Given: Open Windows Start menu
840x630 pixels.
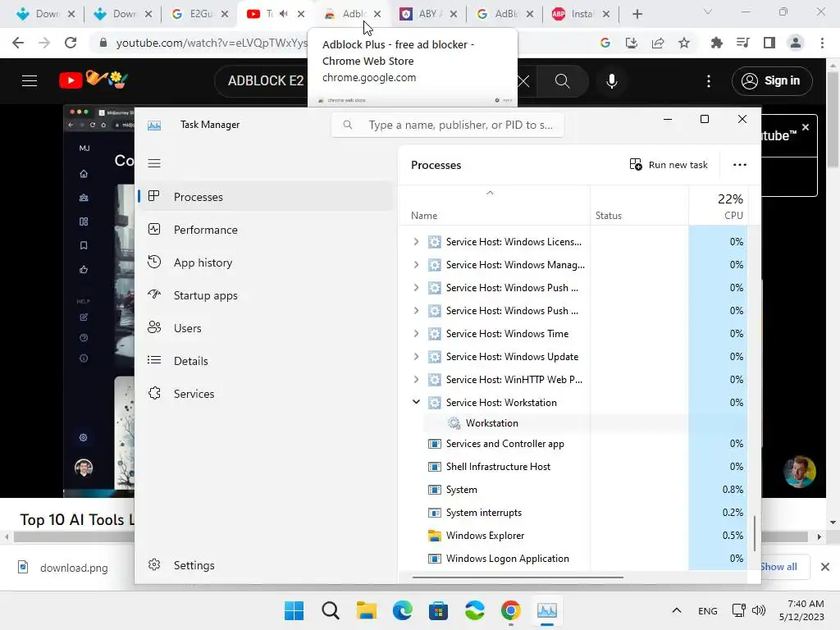Looking at the screenshot, I should click(x=294, y=610).
